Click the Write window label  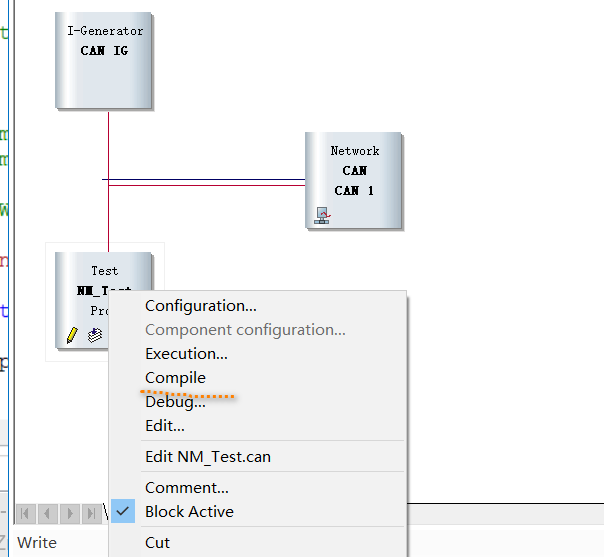pos(37,543)
